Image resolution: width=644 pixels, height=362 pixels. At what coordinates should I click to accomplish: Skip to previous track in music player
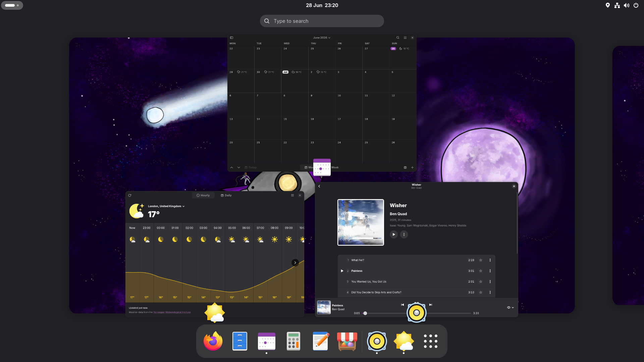tap(402, 305)
